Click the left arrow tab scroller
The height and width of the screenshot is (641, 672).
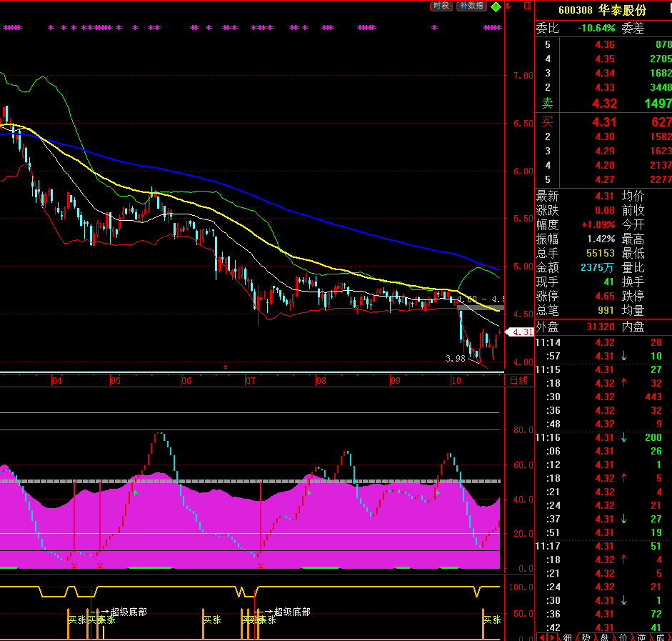(542, 637)
